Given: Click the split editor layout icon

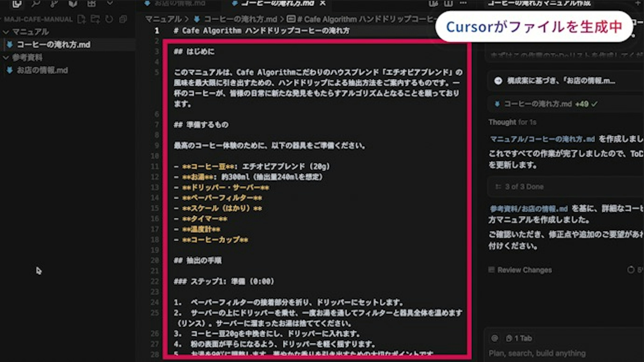Looking at the screenshot, I should click(448, 4).
